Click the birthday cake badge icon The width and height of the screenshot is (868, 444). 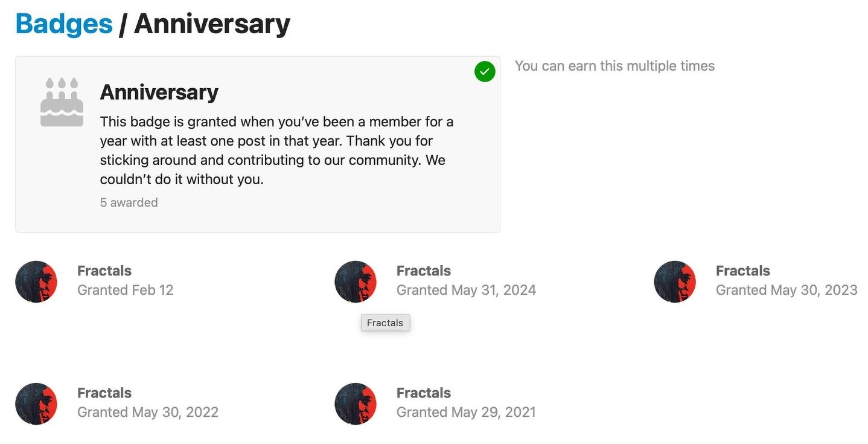pyautogui.click(x=62, y=102)
